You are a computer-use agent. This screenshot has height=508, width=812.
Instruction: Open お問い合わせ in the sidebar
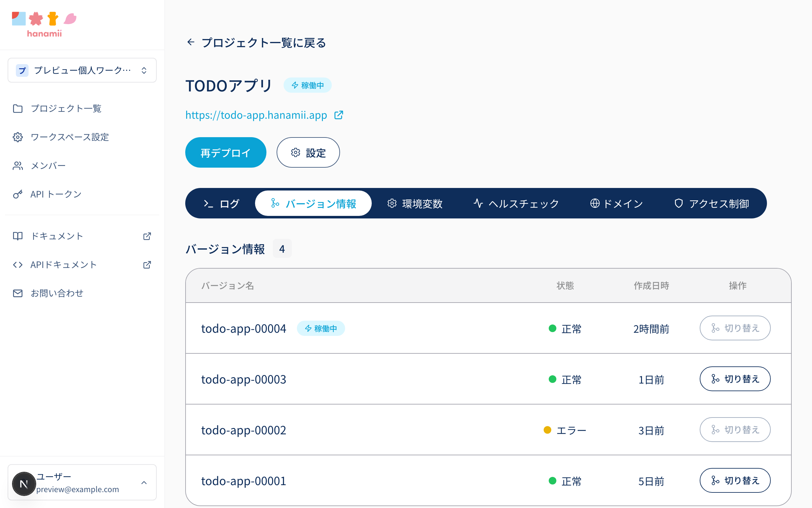coord(82,293)
